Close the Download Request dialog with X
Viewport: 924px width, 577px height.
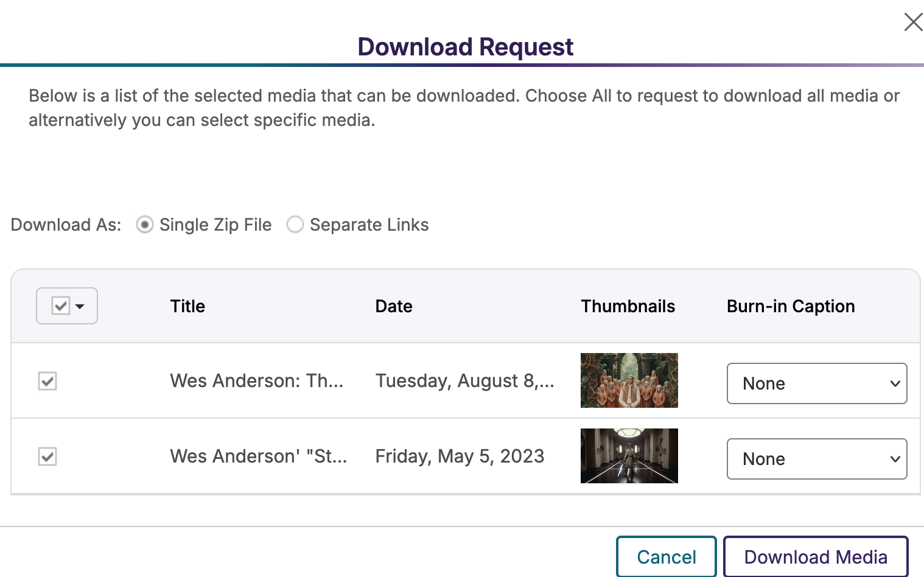(913, 22)
